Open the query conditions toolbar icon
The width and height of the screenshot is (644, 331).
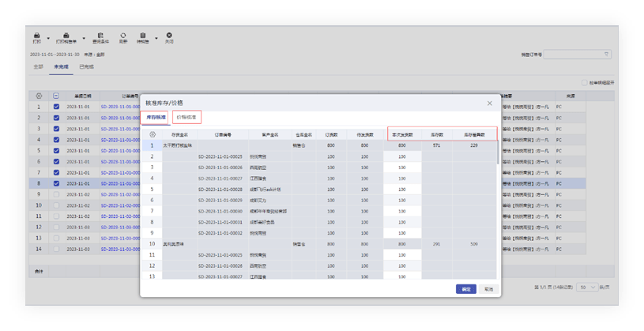pos(100,36)
